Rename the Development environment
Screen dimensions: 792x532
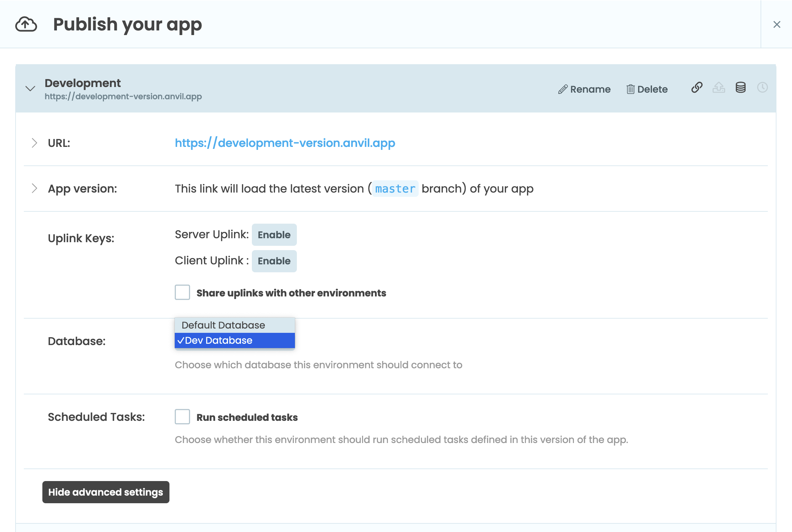[584, 89]
